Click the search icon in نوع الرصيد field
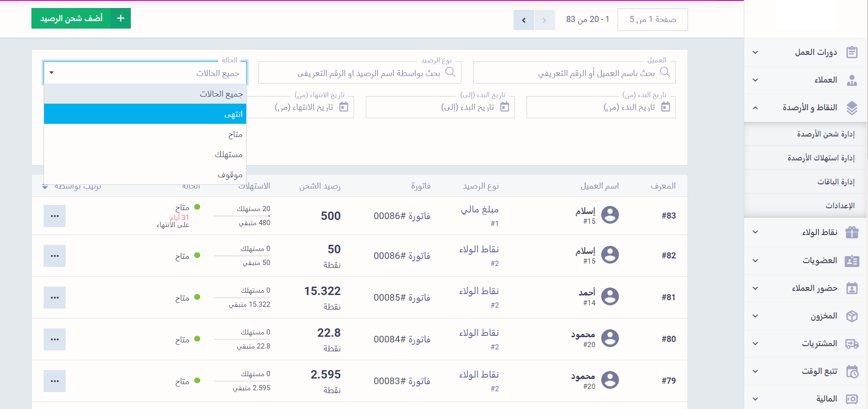This screenshot has width=868, height=409. tap(450, 72)
